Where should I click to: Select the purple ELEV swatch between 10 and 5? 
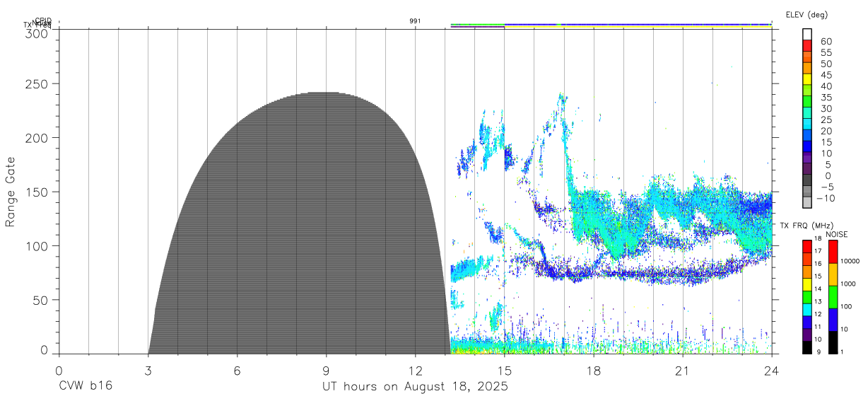(x=807, y=158)
